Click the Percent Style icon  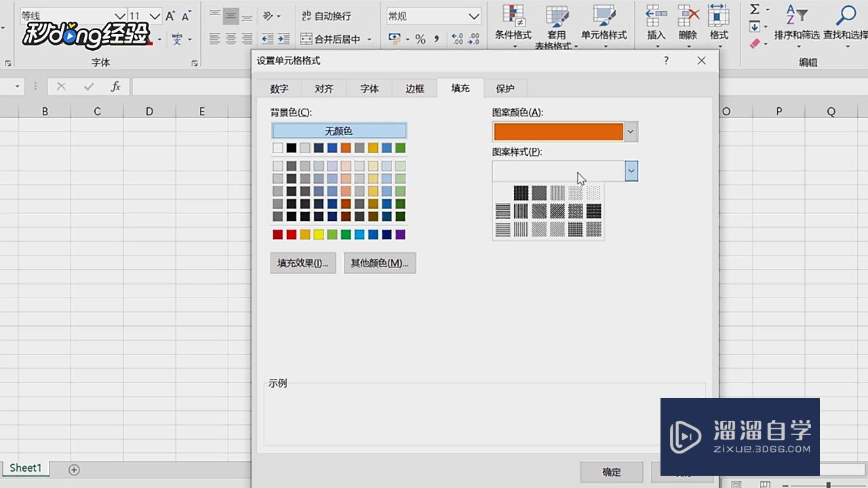coord(420,39)
